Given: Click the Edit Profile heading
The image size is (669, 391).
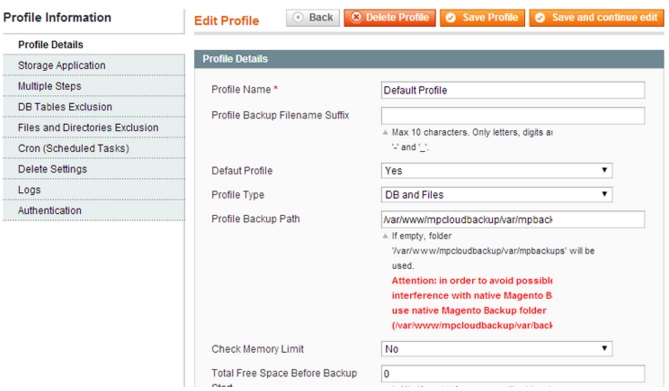Looking at the screenshot, I should click(227, 20).
